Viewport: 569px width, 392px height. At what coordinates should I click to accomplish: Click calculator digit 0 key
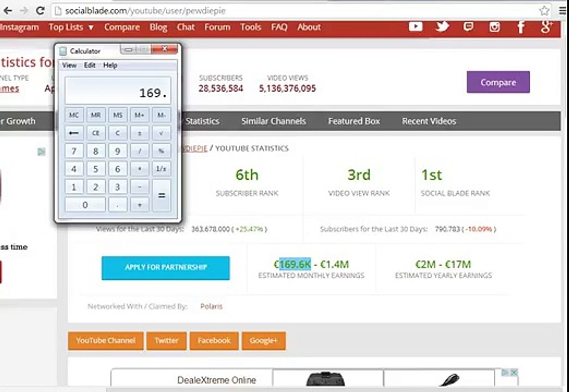(85, 205)
